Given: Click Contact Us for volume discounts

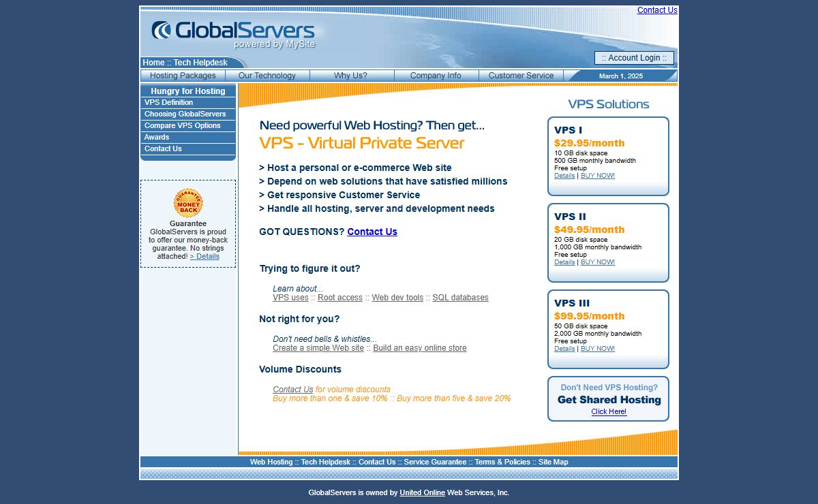Looking at the screenshot, I should [x=293, y=390].
